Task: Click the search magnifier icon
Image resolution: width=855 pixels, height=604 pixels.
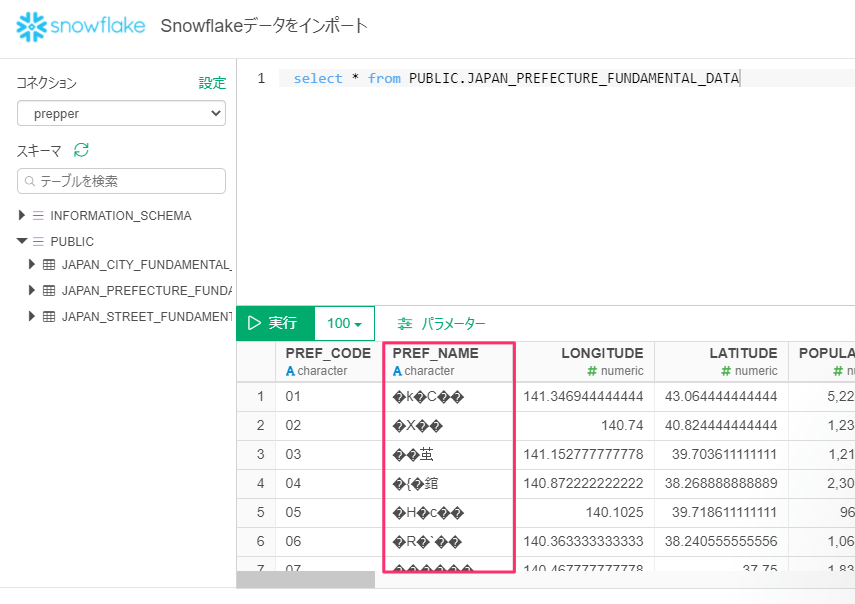Action: pos(30,182)
